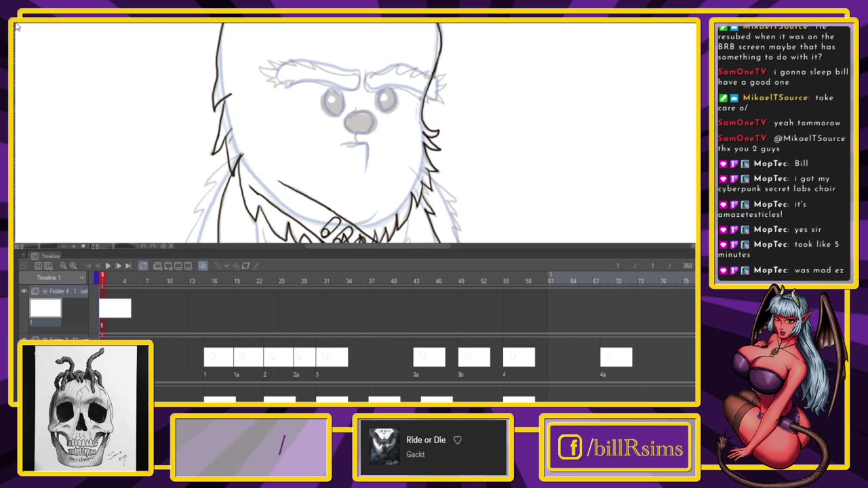Select the Timeline panel tab

(x=45, y=256)
